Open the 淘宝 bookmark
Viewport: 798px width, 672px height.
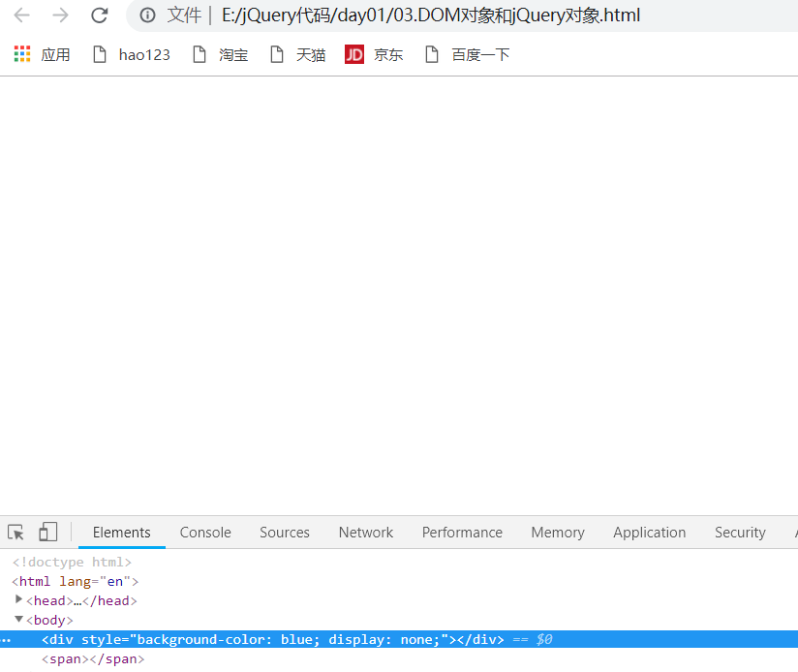pos(221,54)
